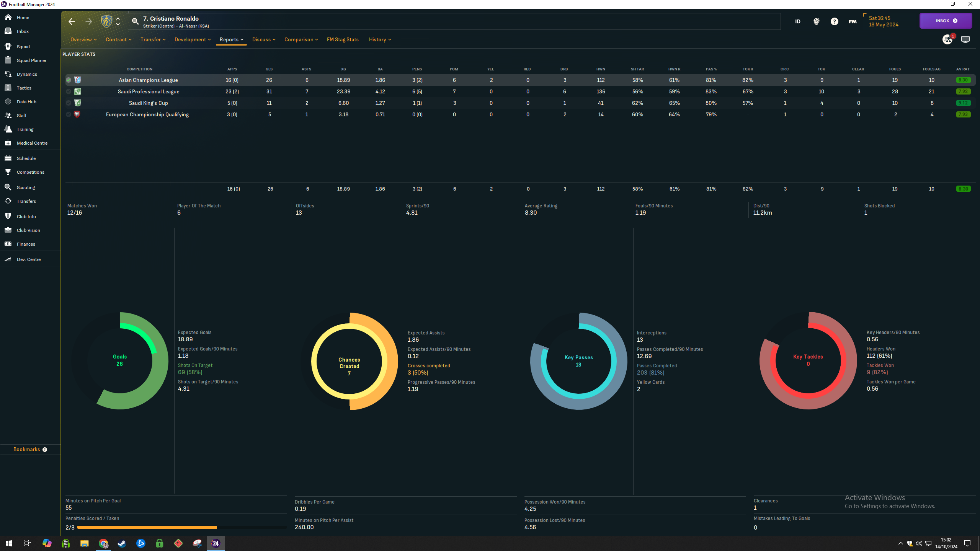Screen dimensions: 980x551
Task: Expand the Transfer dropdown menu
Action: coord(153,39)
